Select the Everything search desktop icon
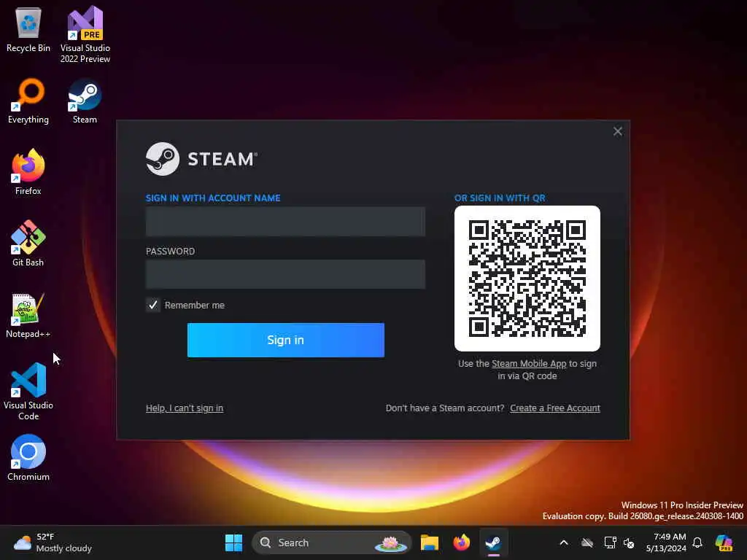This screenshot has width=747, height=560. 28,101
